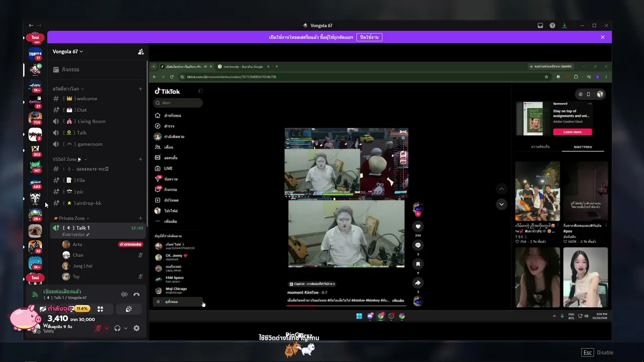This screenshot has width=644, height=362.
Task: Open the headphone output options arrow
Action: click(x=125, y=328)
